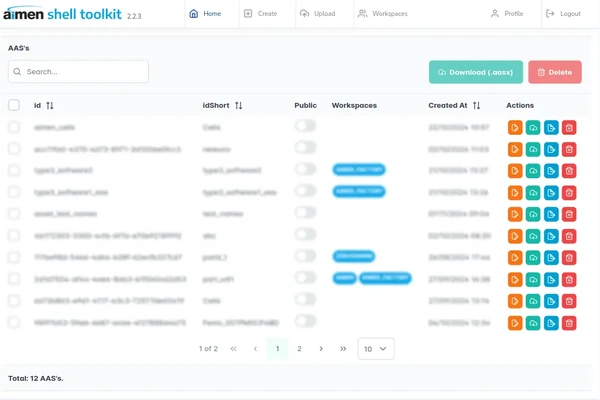Viewport: 600px width, 400px height.
Task: Click the orange open icon in first row
Action: [x=515, y=127]
